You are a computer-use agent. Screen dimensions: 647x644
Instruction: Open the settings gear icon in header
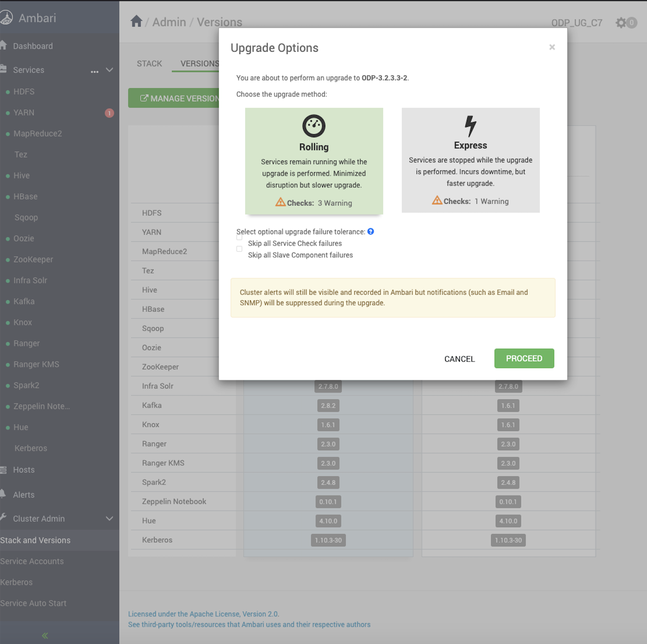[x=621, y=23]
